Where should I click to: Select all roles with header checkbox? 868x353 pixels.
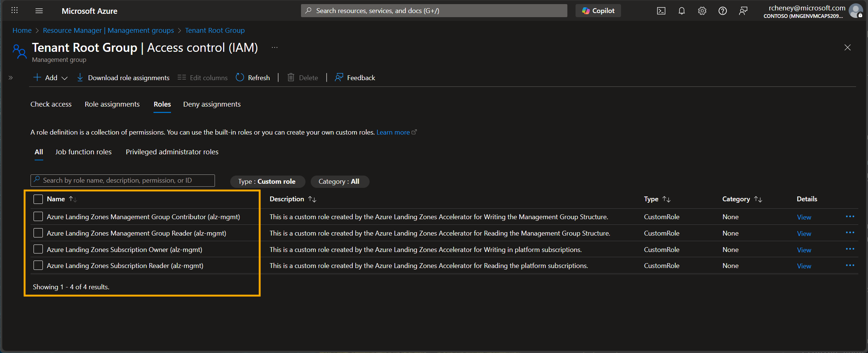pyautogui.click(x=38, y=199)
